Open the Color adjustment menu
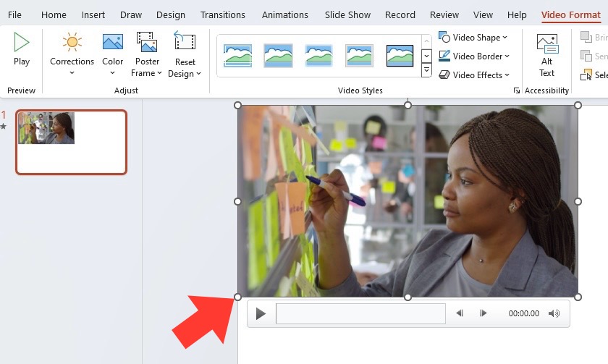This screenshot has height=364, width=608. (x=112, y=54)
